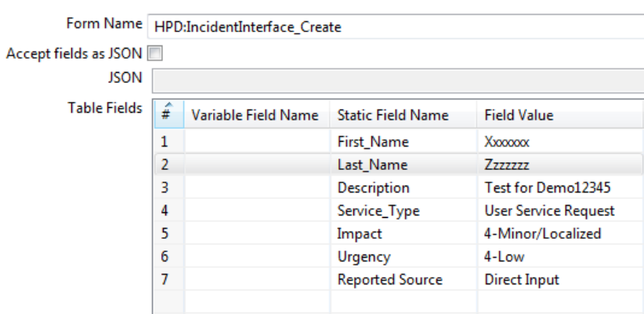The height and width of the screenshot is (314, 644).
Task: Select the Last_Name static field cell
Action: coord(372,165)
